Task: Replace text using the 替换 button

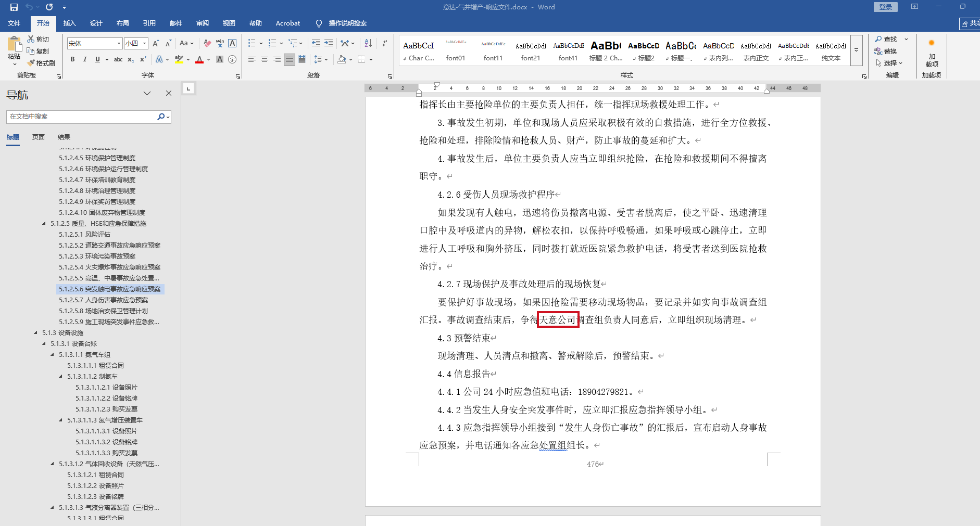Action: tap(886, 51)
